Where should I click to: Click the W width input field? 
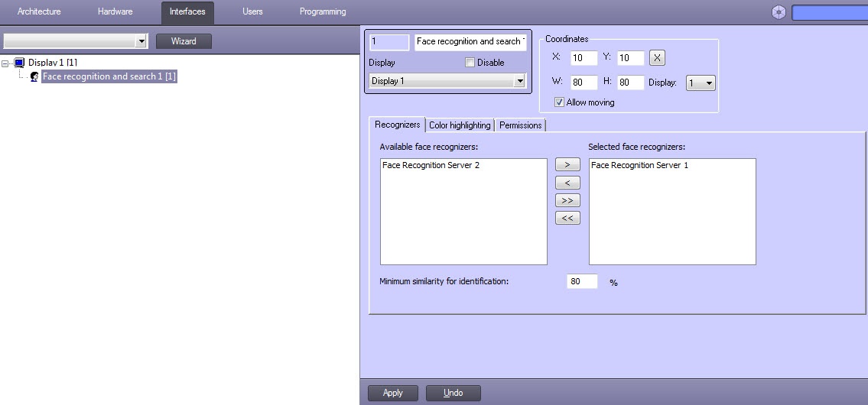[584, 83]
